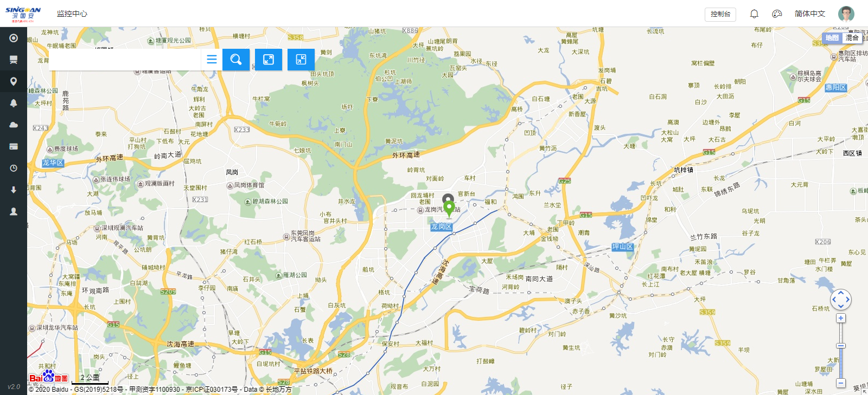Switch map to 地图 standard view
Image resolution: width=868 pixels, height=395 pixels.
[832, 38]
